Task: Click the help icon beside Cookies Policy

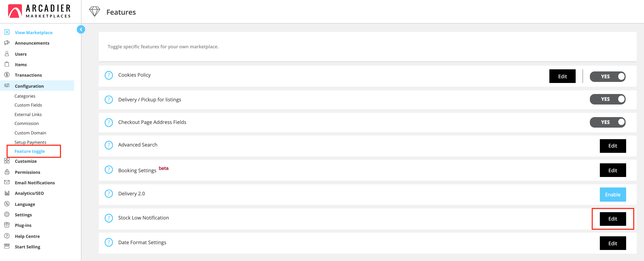Action: coord(109,75)
